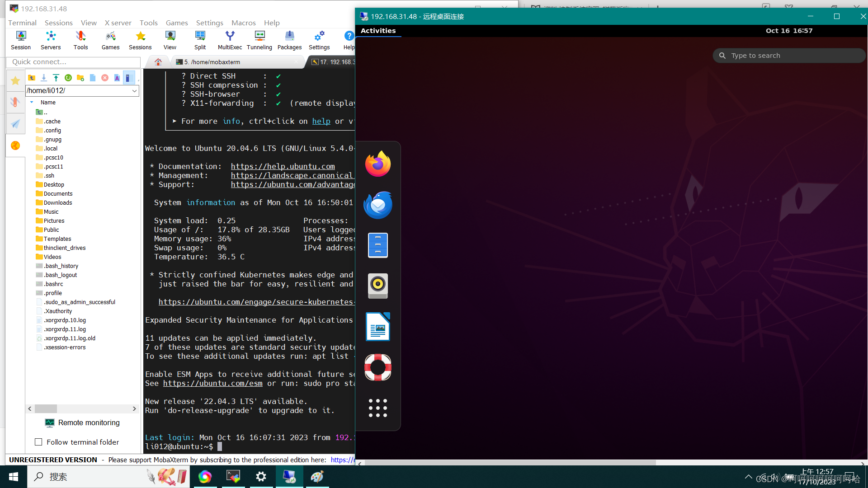The height and width of the screenshot is (488, 868).
Task: Click the Type to search field
Action: coord(789,56)
